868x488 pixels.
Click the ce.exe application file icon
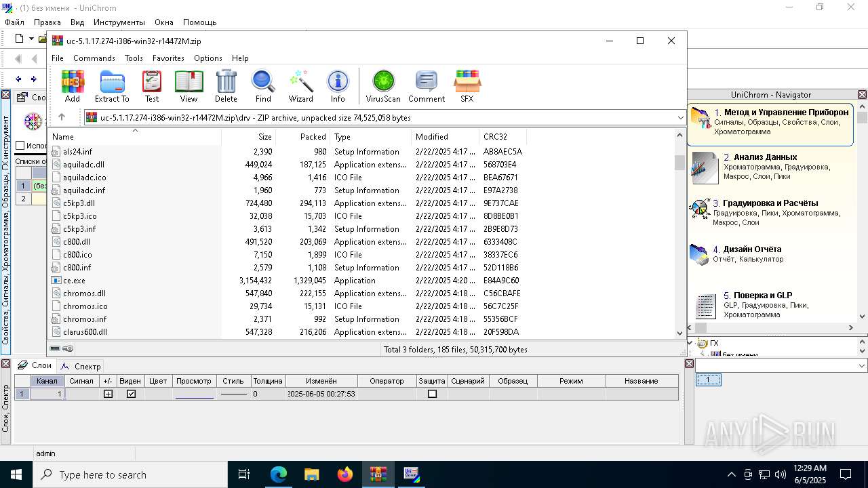click(x=56, y=281)
